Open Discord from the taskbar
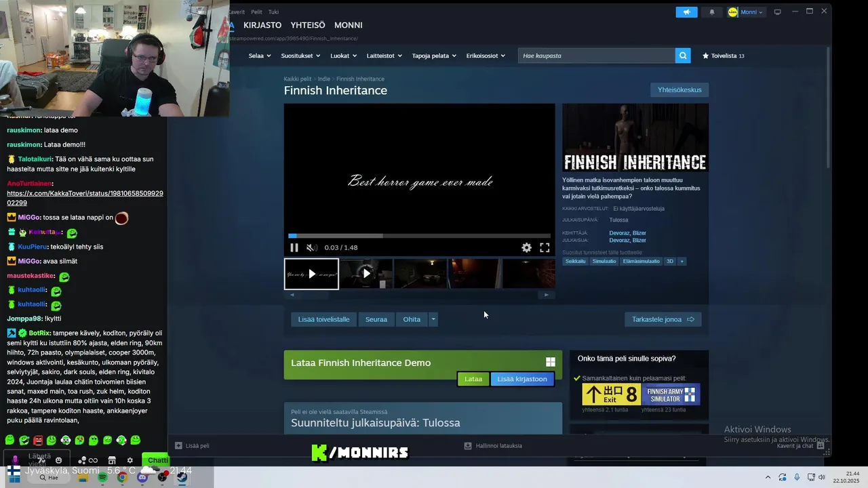 click(142, 477)
